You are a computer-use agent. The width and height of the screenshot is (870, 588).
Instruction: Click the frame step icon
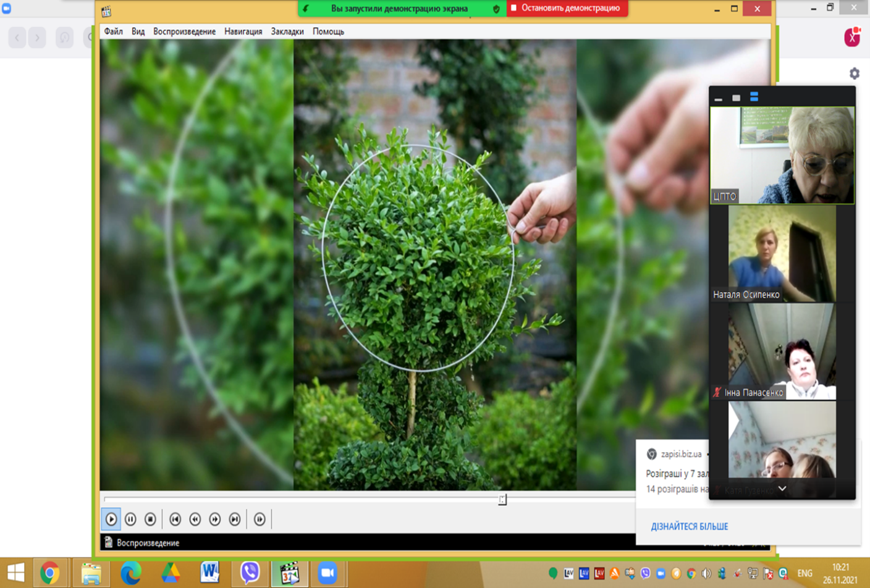[260, 519]
